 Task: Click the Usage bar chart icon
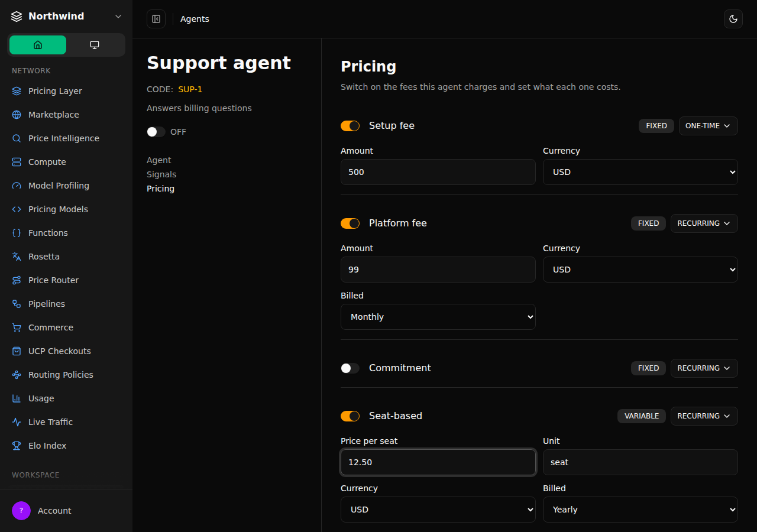click(x=17, y=398)
